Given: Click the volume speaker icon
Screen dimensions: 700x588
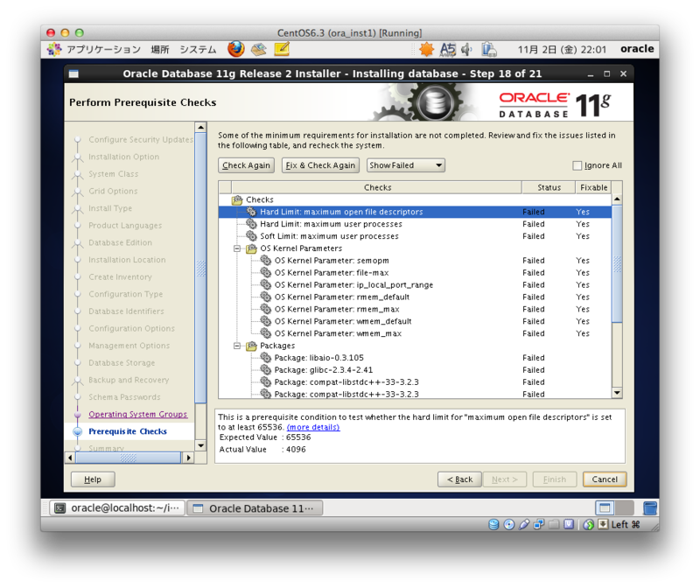Looking at the screenshot, I should (x=466, y=50).
